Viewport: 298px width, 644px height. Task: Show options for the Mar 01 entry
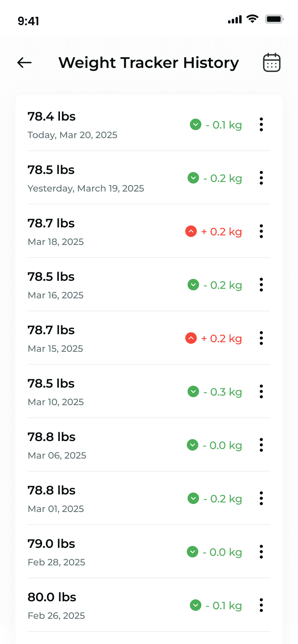click(x=261, y=498)
